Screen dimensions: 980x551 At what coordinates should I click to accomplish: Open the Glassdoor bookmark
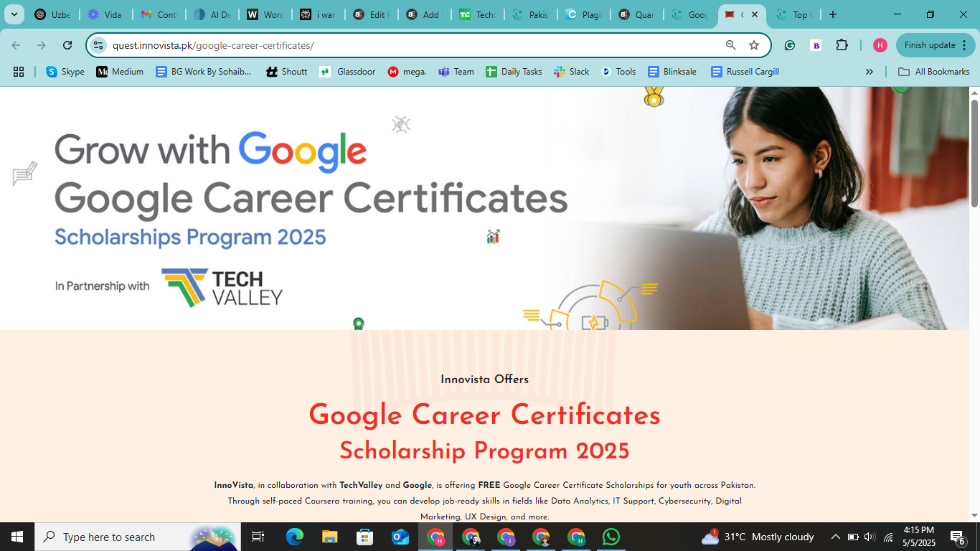point(348,72)
